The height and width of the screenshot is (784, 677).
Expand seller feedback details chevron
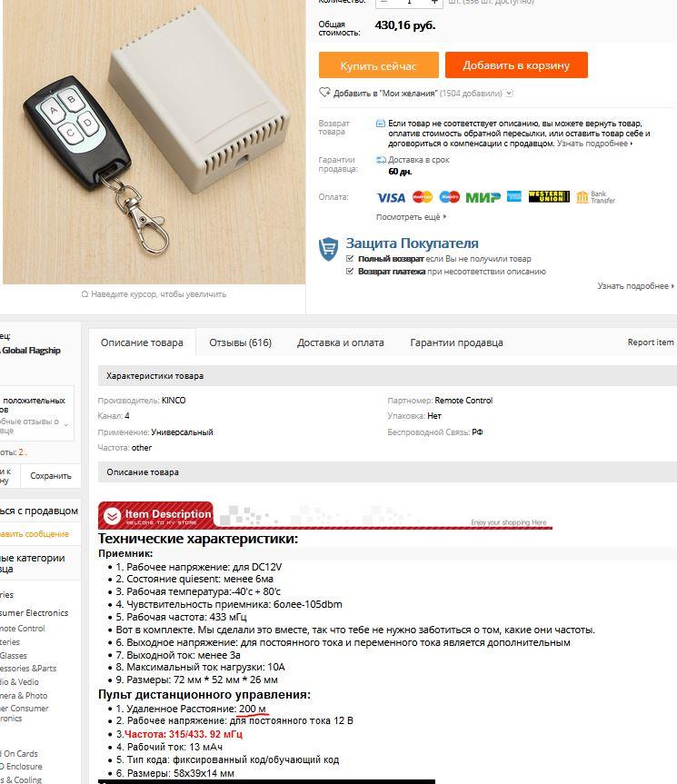tap(66, 425)
